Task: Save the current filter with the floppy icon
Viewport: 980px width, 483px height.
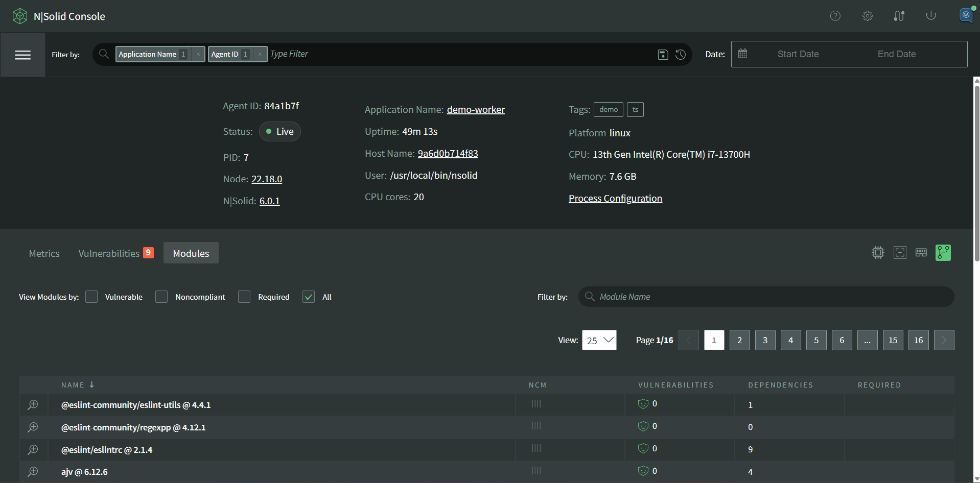Action: 663,54
